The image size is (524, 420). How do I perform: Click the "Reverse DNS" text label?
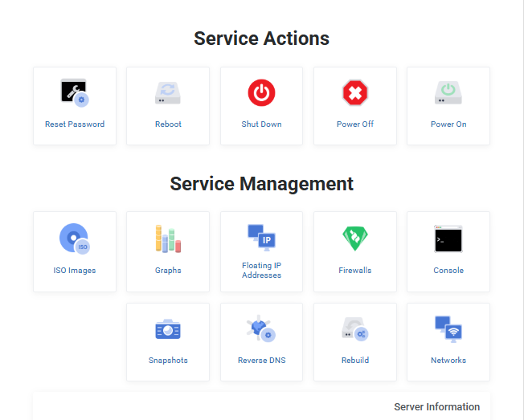tap(261, 361)
